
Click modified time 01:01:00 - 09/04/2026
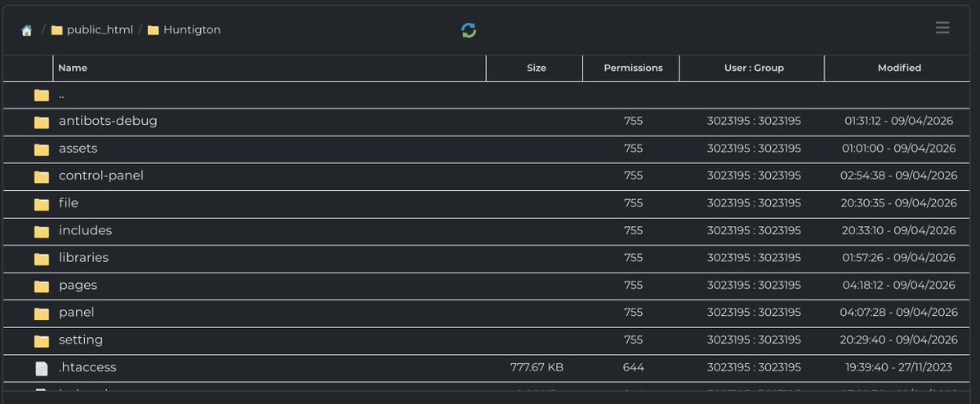point(899,149)
